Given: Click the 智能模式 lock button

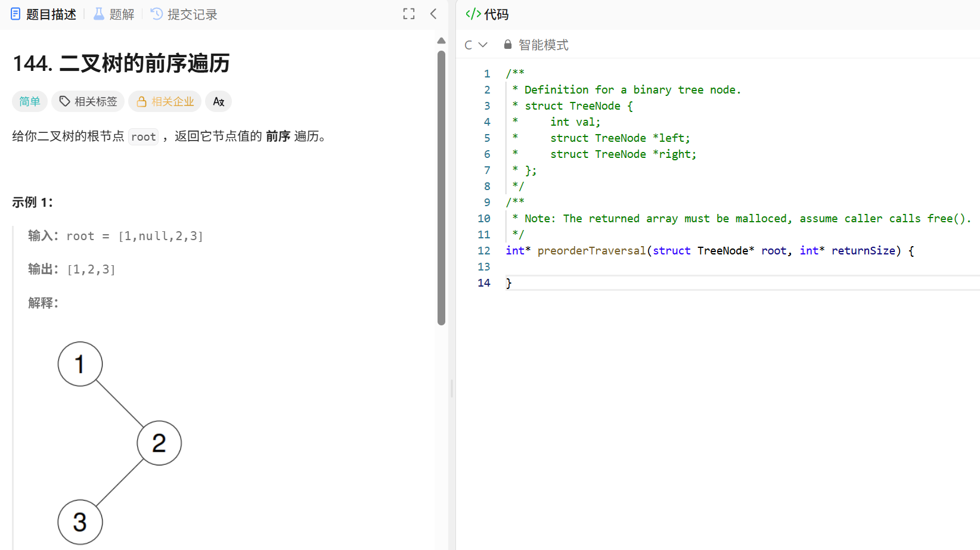Looking at the screenshot, I should tap(536, 45).
